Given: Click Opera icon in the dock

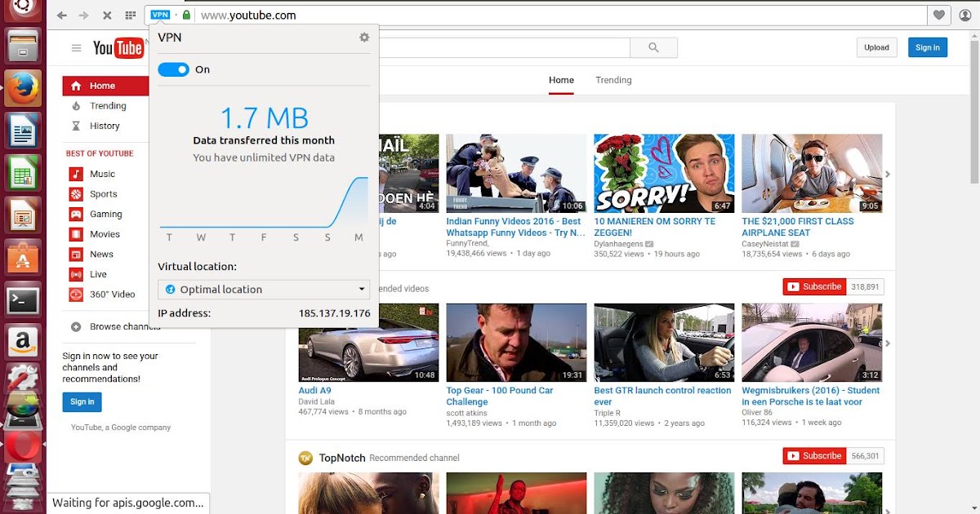Looking at the screenshot, I should tap(22, 447).
